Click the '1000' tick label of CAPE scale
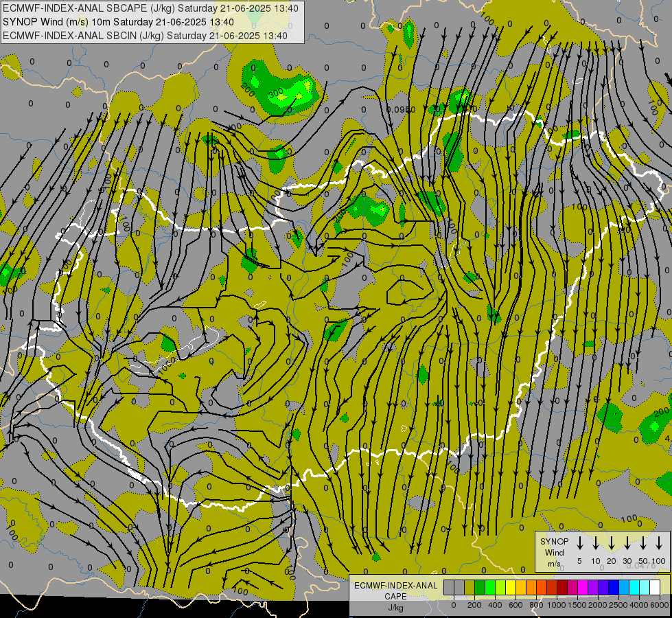672x618 pixels. point(557,605)
